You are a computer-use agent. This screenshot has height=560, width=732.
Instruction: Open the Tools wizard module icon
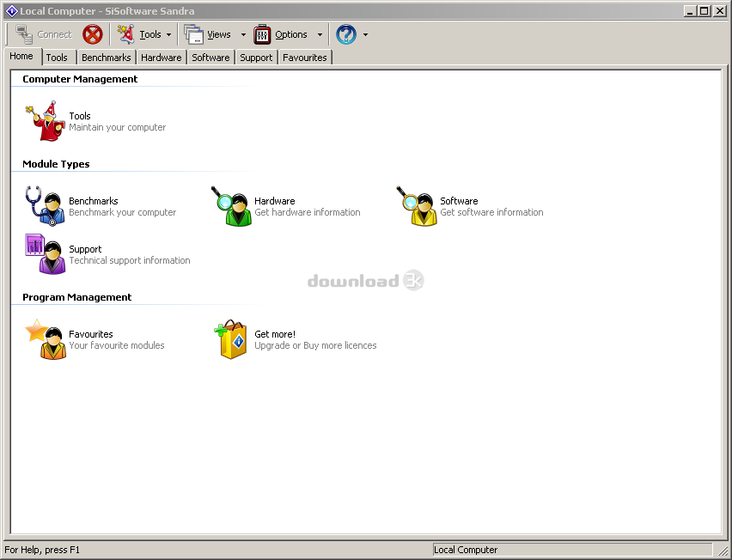[46, 121]
